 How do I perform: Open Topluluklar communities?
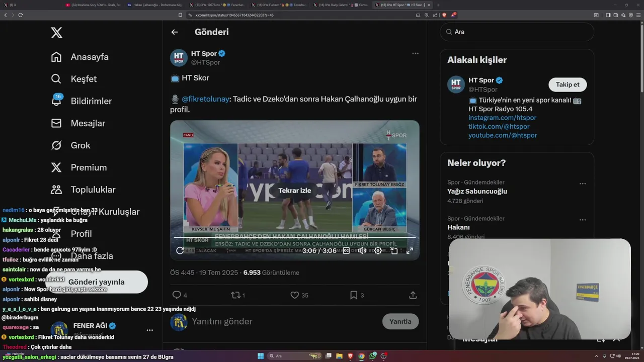point(83,190)
